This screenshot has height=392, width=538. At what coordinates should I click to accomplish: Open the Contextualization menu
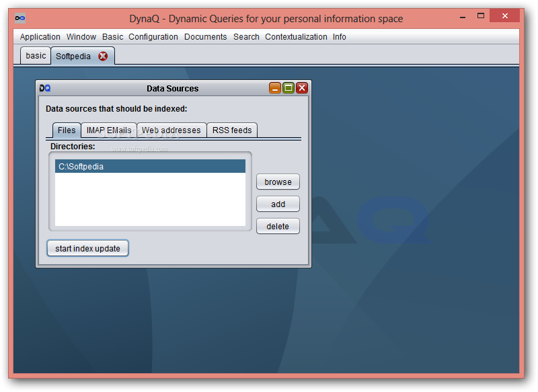[296, 37]
